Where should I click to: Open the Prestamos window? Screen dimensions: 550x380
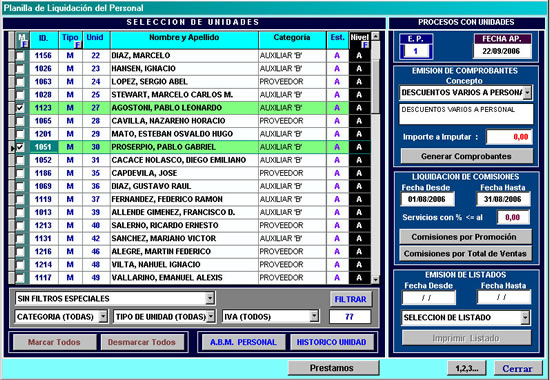(331, 368)
